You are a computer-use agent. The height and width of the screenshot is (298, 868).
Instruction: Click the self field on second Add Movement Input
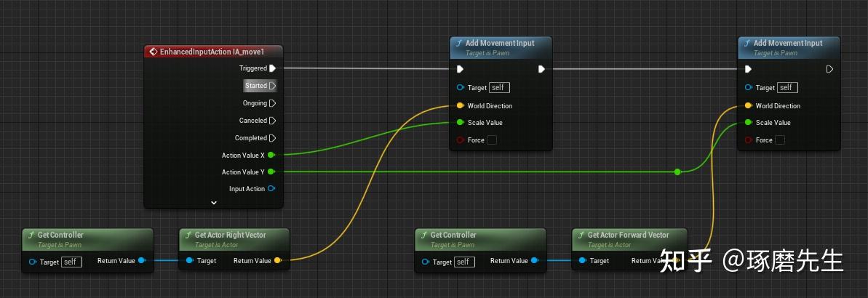(787, 88)
